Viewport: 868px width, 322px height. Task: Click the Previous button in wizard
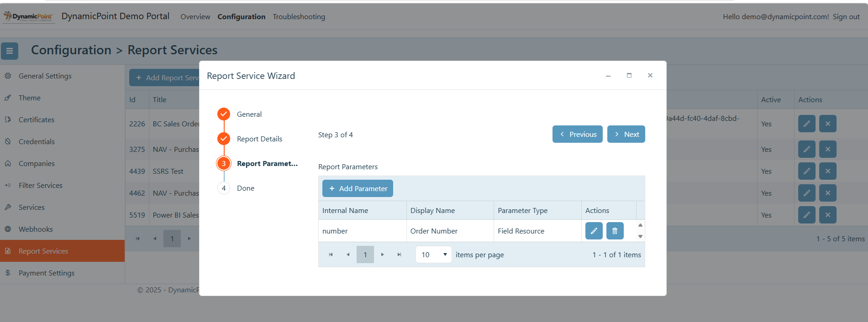[578, 134]
